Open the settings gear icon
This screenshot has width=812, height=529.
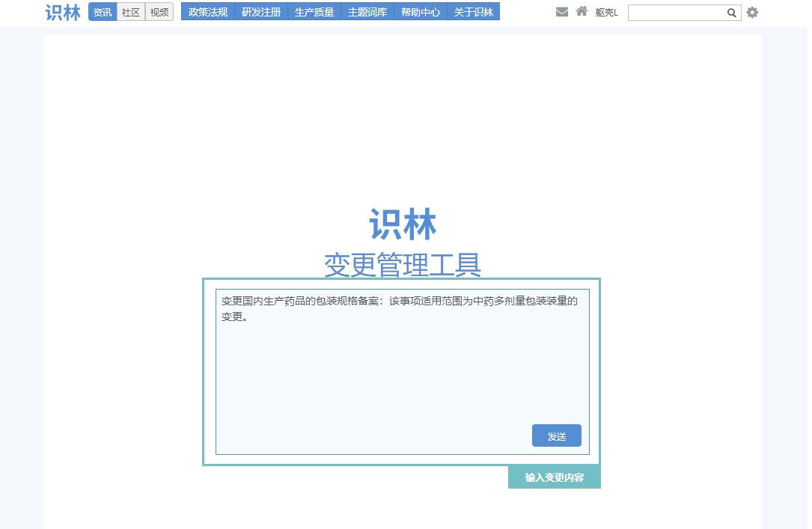coord(752,13)
